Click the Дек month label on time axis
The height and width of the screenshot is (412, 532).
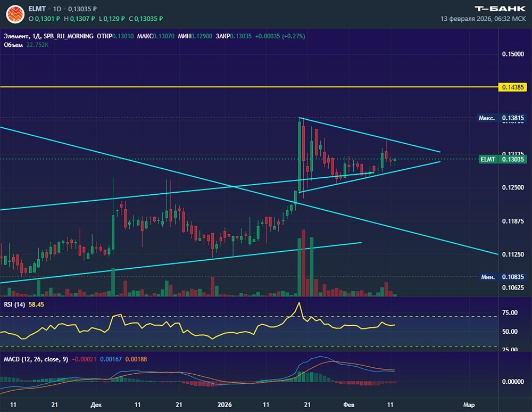96,405
